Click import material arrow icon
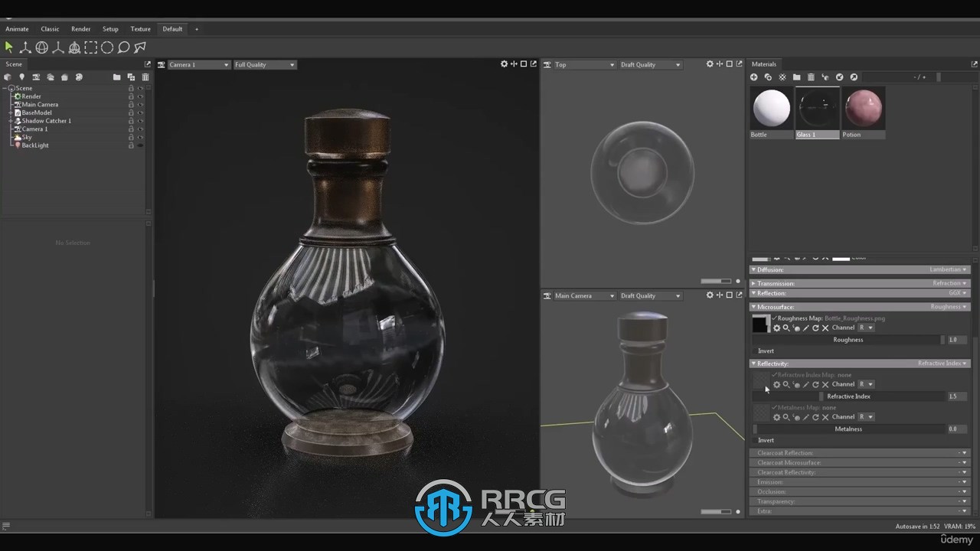The image size is (980, 551). (839, 77)
